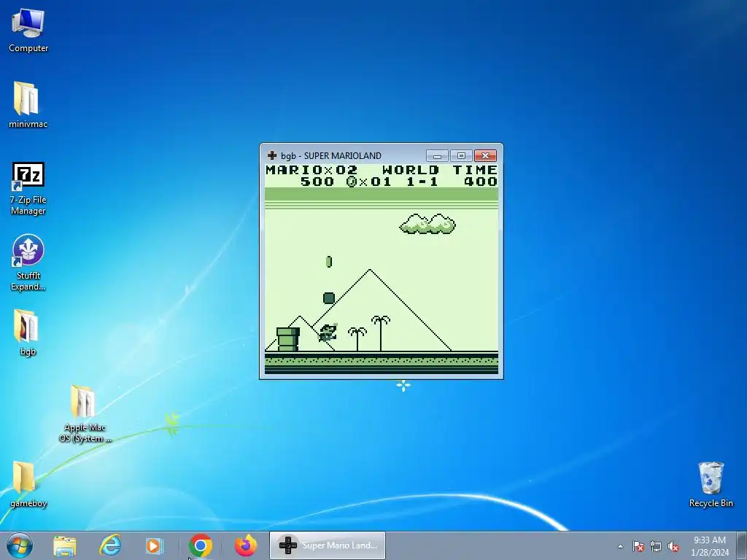Launch Internet Explorer from taskbar
The width and height of the screenshot is (747, 560).
tap(110, 545)
